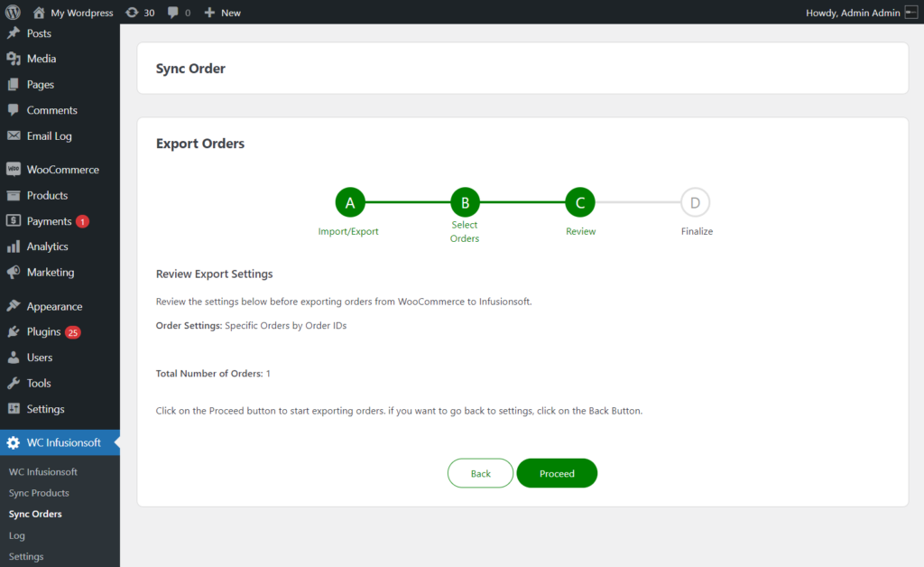Click the Payments dollar icon
This screenshot has width=924, height=567.
click(x=14, y=220)
